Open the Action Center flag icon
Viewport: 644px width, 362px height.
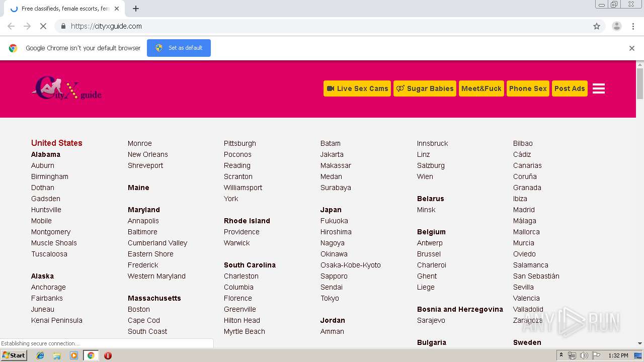(x=595, y=355)
